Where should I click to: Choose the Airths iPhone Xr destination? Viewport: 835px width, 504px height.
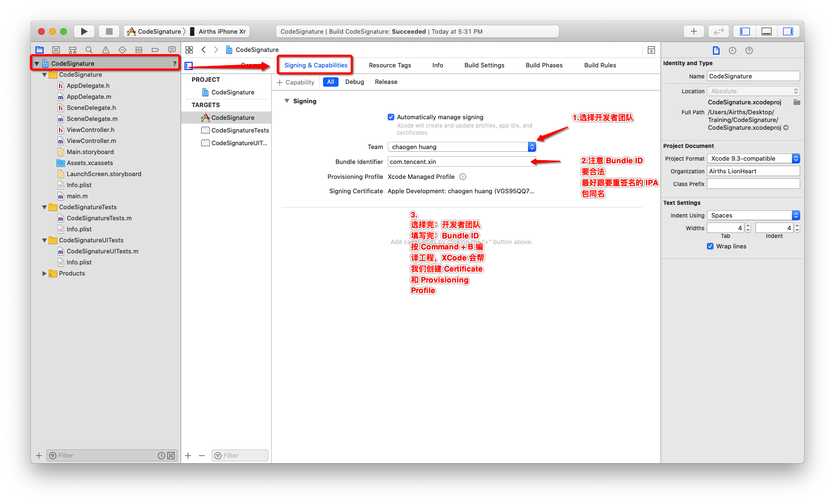[218, 31]
